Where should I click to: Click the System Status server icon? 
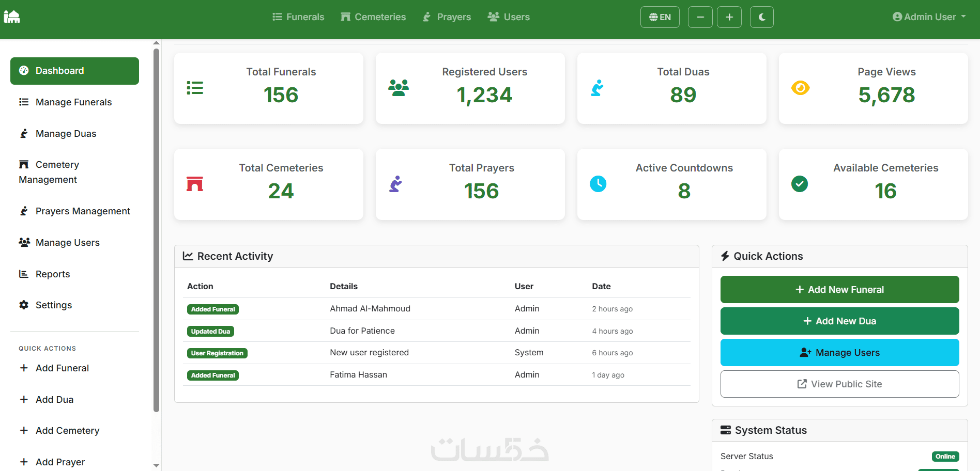[726, 430]
